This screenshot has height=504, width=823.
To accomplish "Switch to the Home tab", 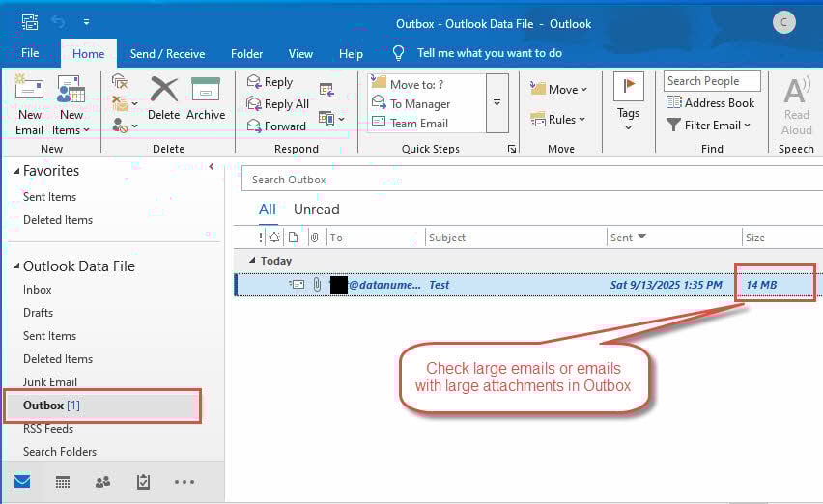I will click(88, 53).
